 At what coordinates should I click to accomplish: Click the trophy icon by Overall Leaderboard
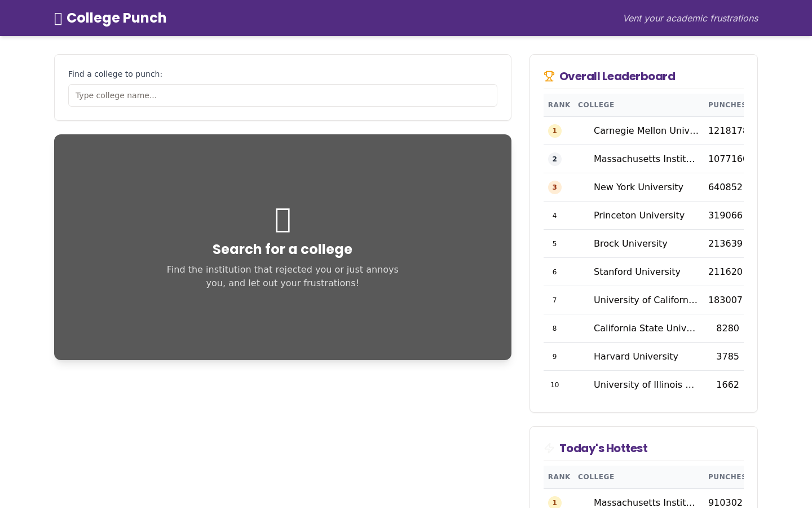(x=549, y=76)
